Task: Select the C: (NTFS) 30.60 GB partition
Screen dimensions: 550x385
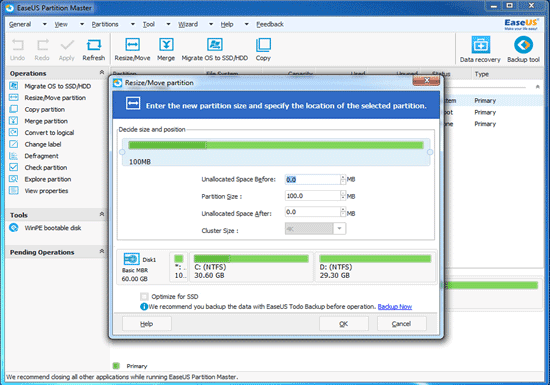Action: click(x=251, y=267)
